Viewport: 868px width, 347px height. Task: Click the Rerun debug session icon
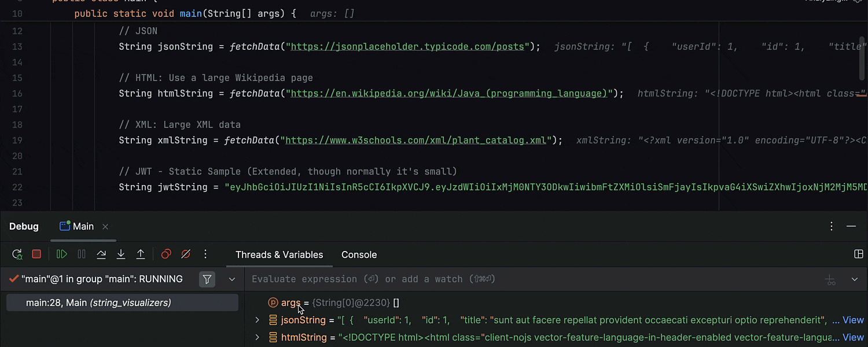17,254
